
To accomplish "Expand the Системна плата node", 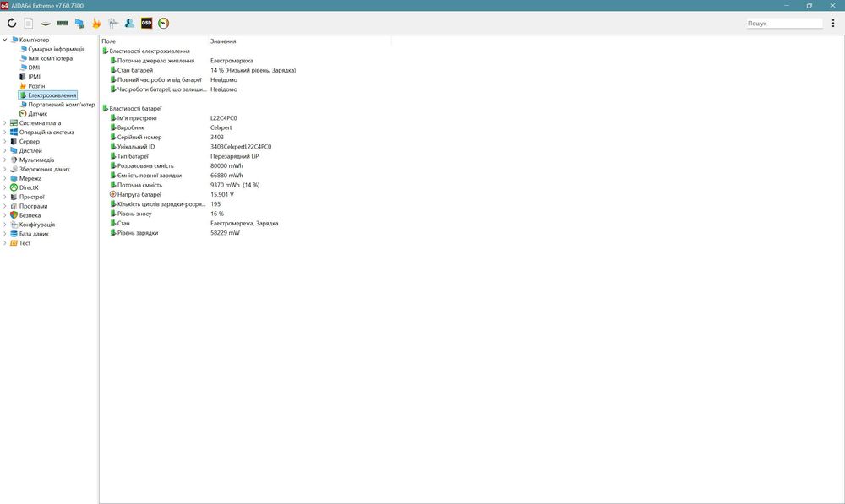I will pos(5,122).
